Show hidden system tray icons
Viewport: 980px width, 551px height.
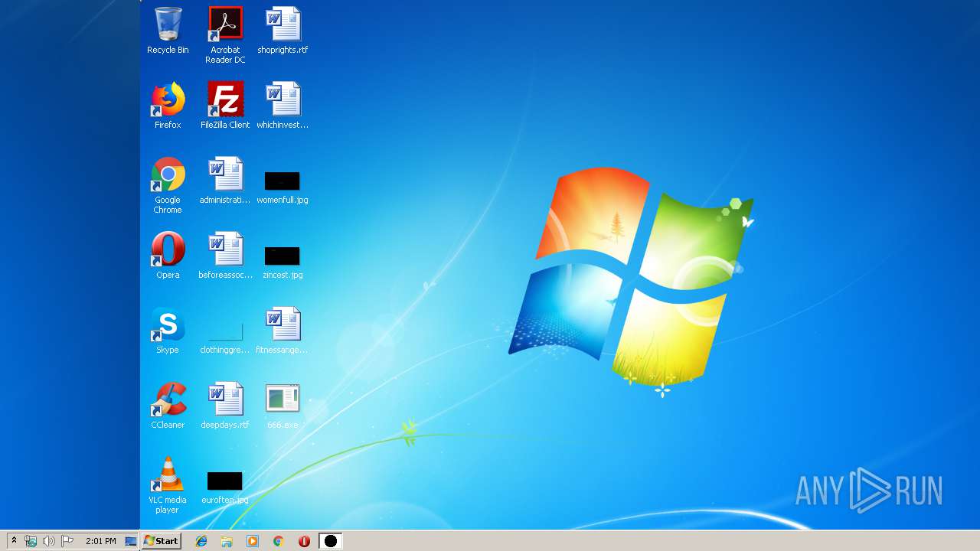pyautogui.click(x=13, y=541)
